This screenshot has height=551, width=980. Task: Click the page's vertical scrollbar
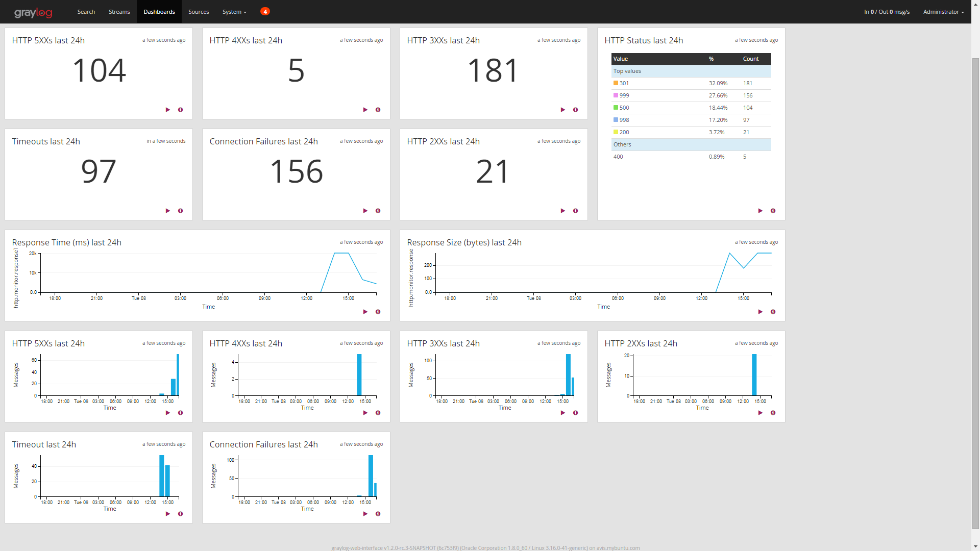975,293
